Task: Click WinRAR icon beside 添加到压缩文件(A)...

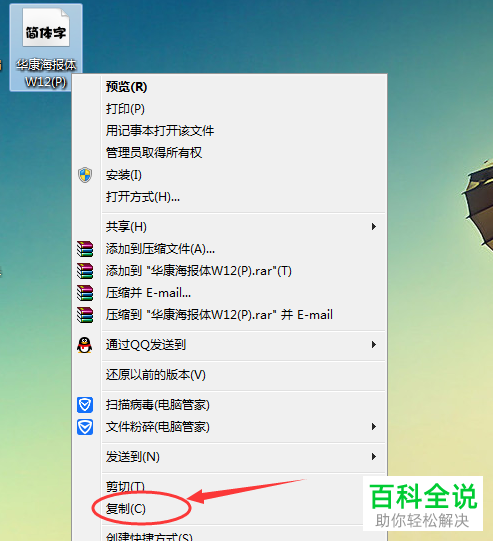Action: [85, 249]
